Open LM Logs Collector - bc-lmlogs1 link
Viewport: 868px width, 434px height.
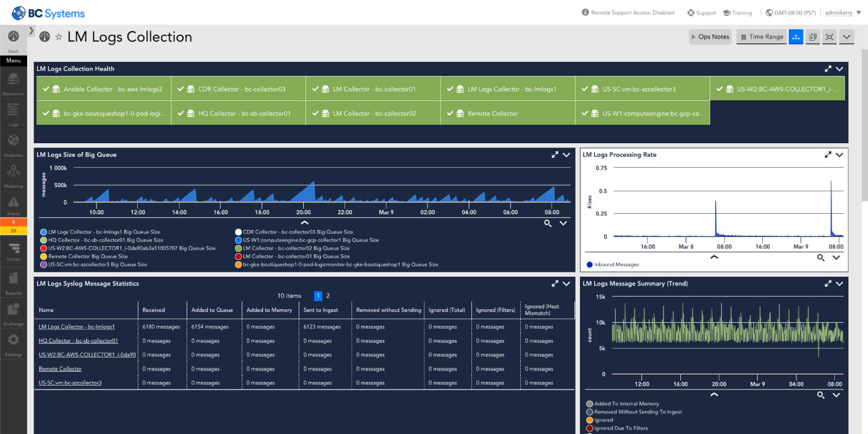(x=76, y=327)
